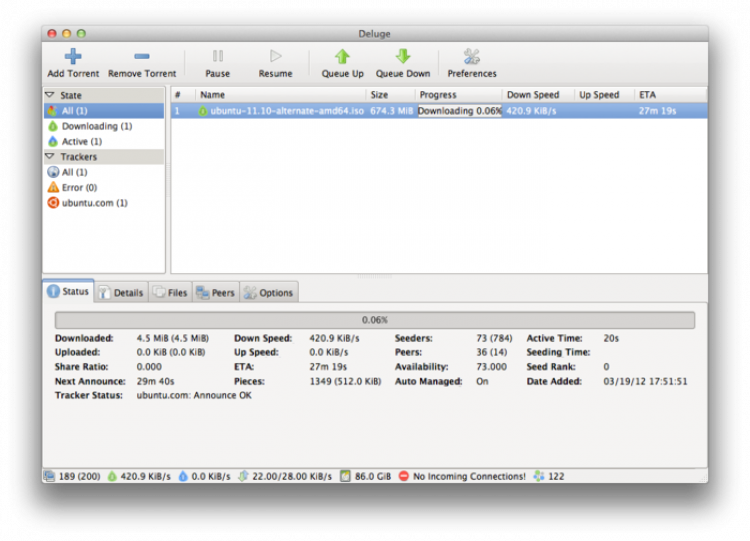The image size is (750, 541).
Task: Open the Details tab
Action: pyautogui.click(x=121, y=292)
